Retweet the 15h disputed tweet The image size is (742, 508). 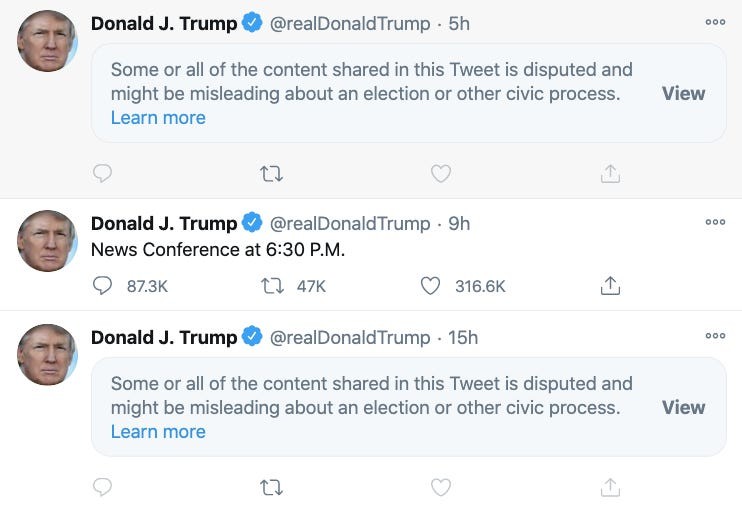pos(271,488)
